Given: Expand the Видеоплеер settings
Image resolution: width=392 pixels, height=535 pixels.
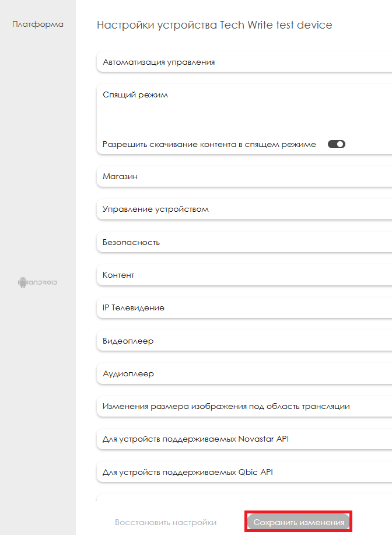Looking at the screenshot, I should pos(128,341).
